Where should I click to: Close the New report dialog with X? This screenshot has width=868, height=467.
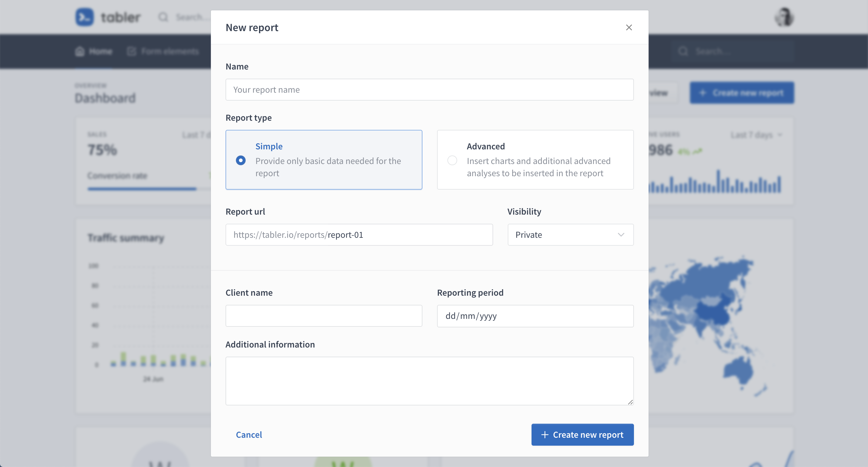(629, 27)
